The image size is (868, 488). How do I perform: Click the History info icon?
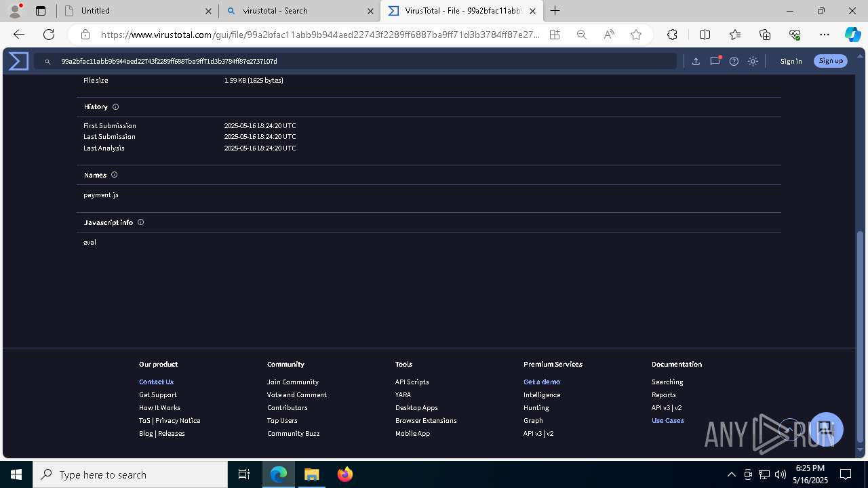click(x=115, y=107)
